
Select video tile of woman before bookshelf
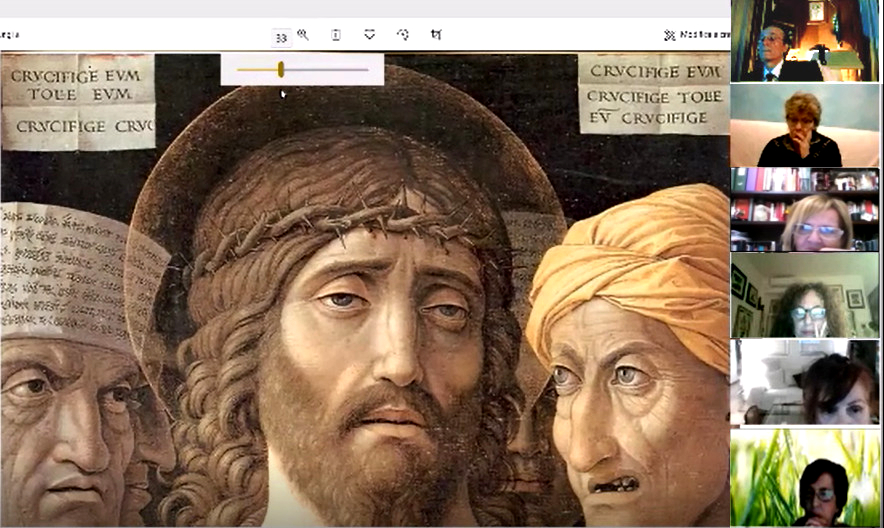[805, 210]
